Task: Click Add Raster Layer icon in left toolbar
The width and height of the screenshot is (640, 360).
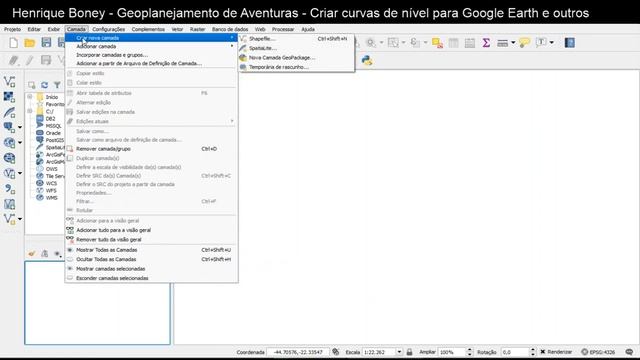Action: click(x=9, y=97)
